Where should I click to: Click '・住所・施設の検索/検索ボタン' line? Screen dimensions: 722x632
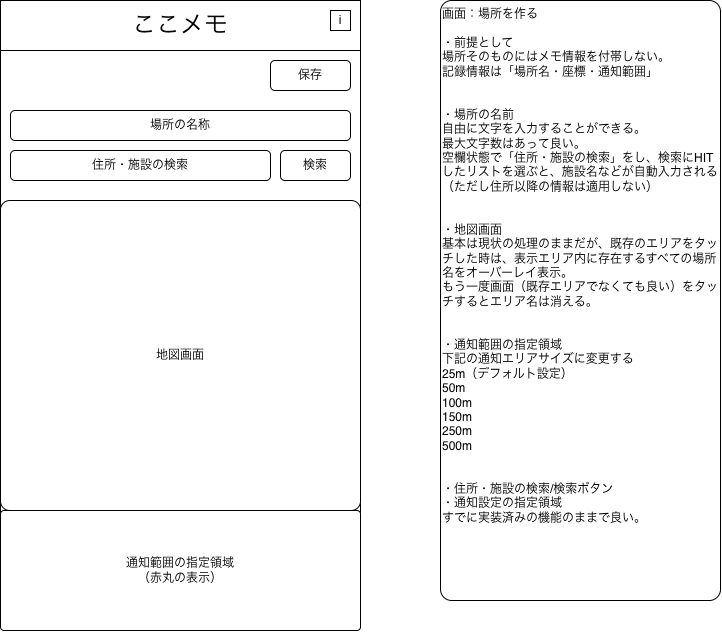point(528,488)
